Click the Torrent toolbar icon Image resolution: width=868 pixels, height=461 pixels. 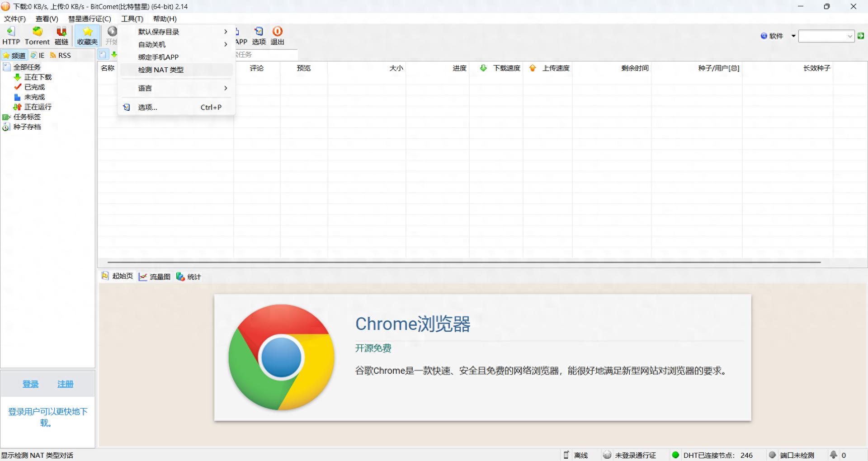pos(37,36)
